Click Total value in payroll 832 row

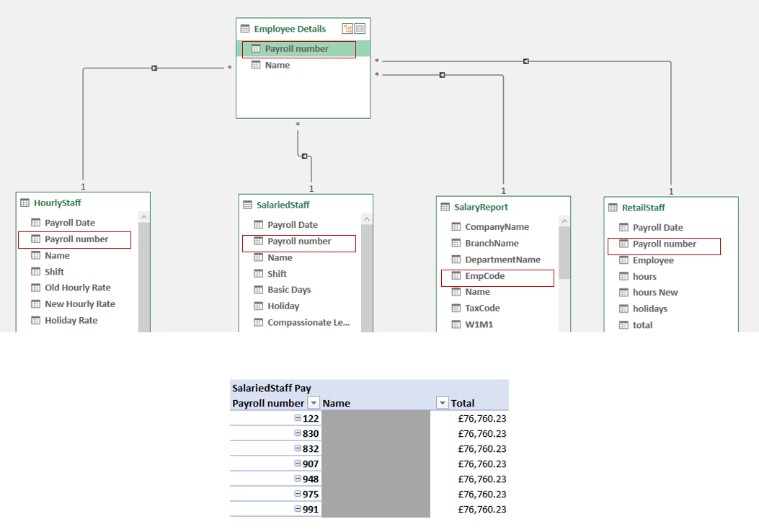coord(482,448)
